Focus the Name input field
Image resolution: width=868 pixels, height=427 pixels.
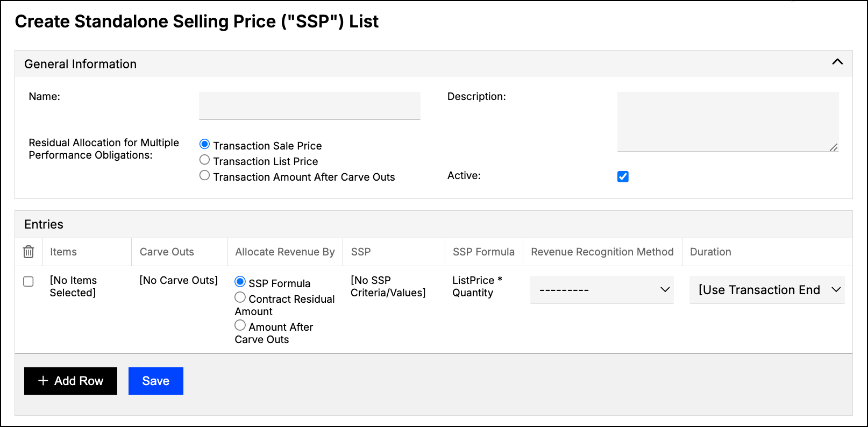pyautogui.click(x=310, y=105)
